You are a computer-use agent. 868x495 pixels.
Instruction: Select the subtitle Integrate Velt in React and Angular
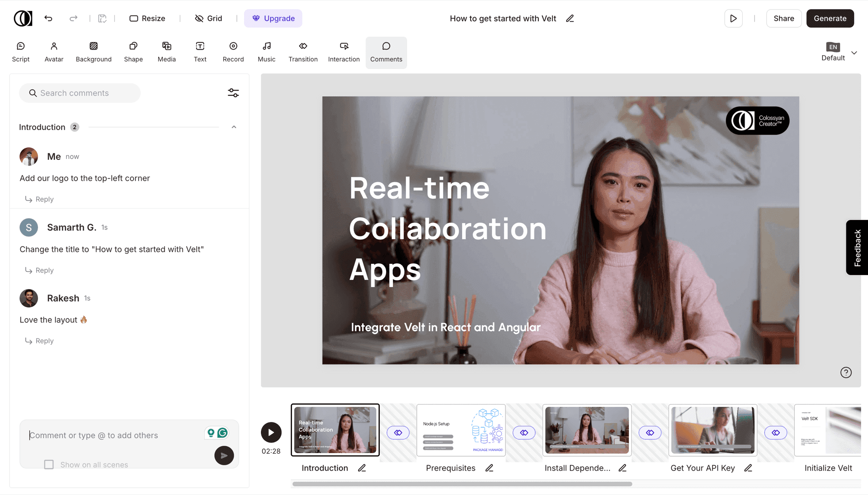(x=446, y=327)
